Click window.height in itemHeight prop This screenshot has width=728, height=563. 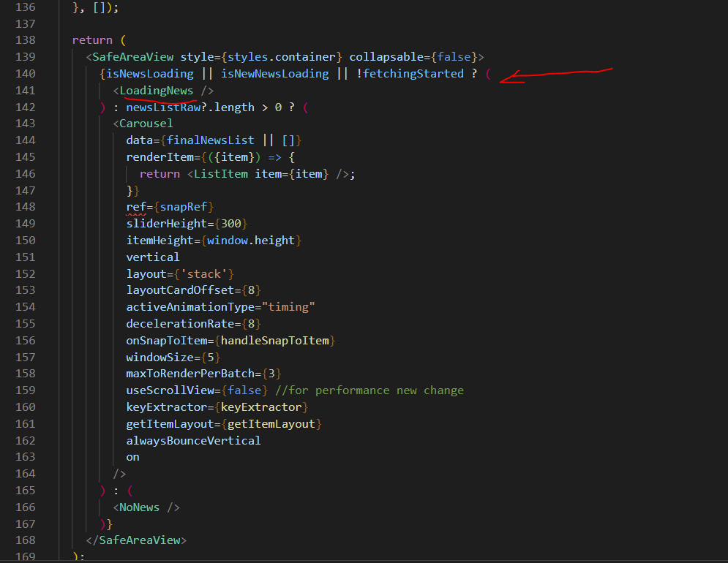click(x=251, y=240)
